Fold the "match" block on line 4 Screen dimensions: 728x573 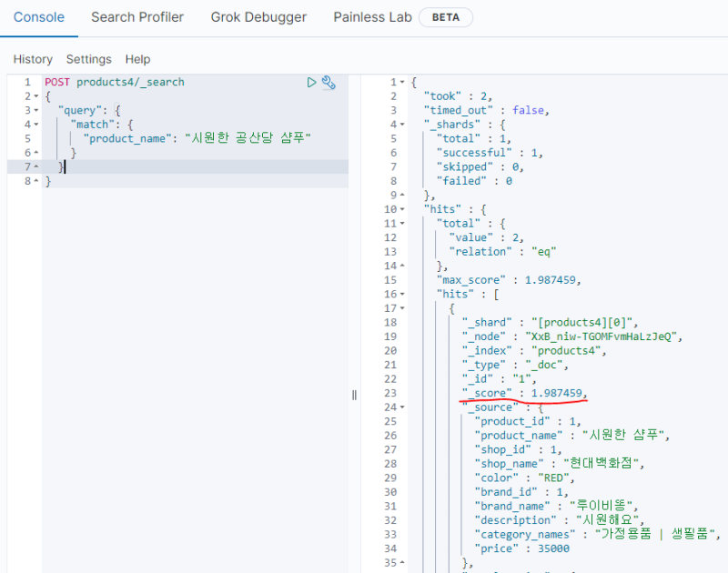point(35,125)
